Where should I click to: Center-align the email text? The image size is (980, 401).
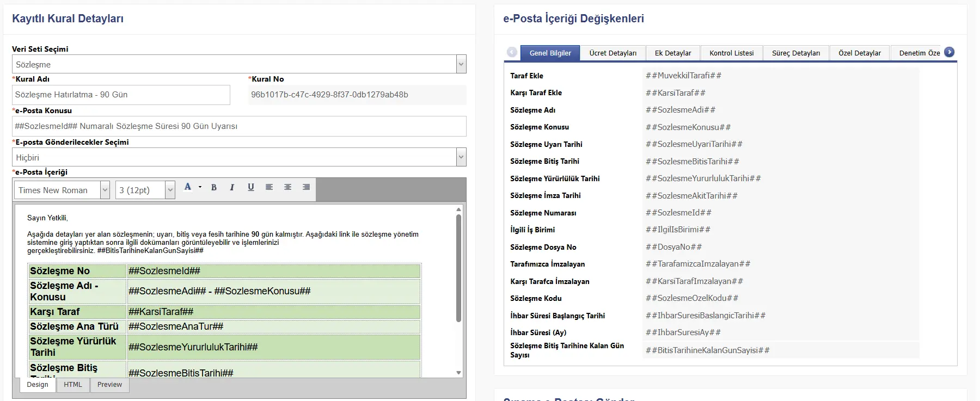tap(287, 187)
